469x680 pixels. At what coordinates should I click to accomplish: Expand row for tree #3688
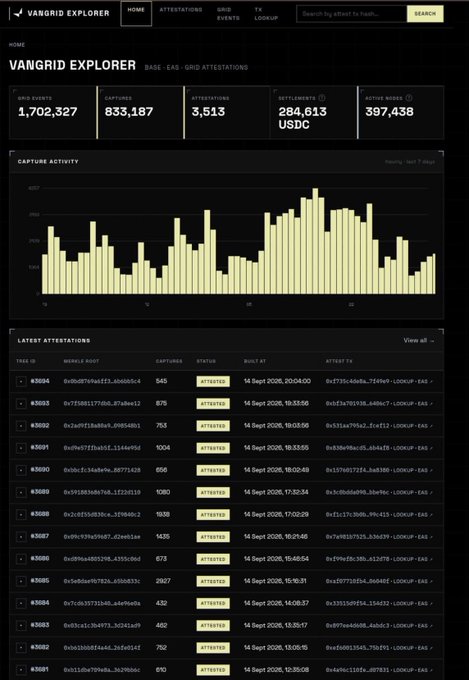click(x=21, y=515)
